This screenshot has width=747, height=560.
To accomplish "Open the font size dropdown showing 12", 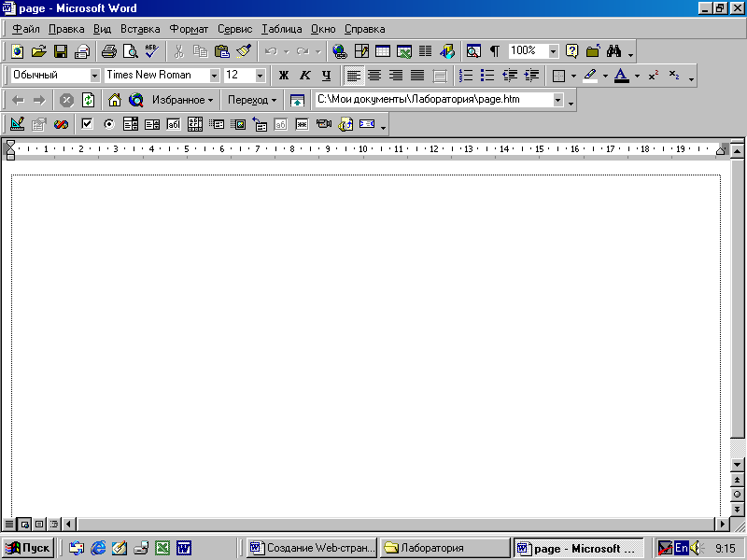I will click(261, 76).
